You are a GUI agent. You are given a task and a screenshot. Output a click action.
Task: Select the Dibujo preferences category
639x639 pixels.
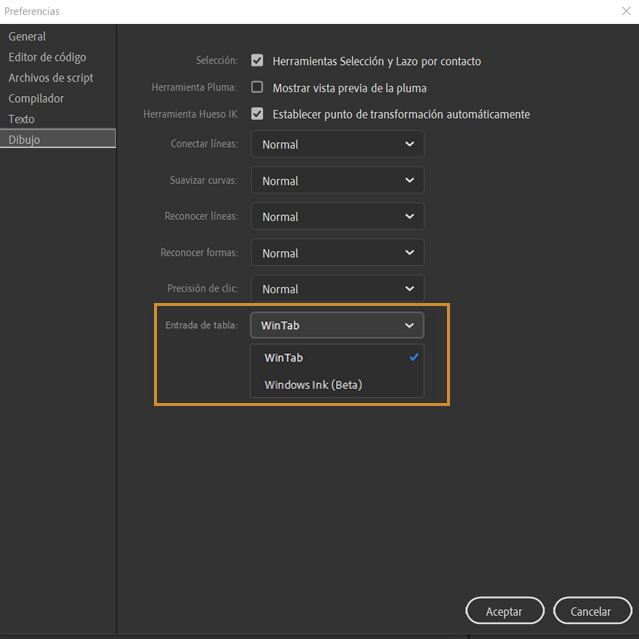pos(25,140)
